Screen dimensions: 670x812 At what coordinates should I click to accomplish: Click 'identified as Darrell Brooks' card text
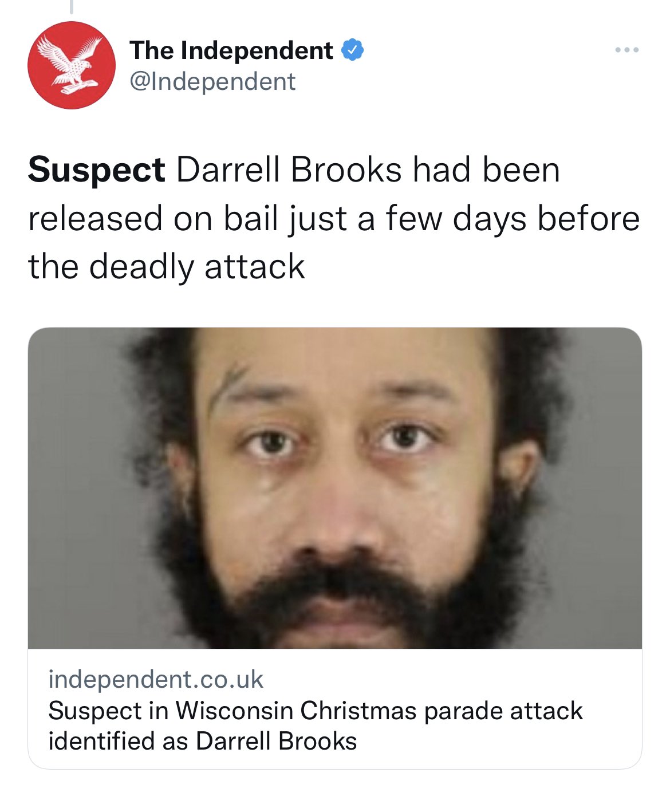tap(203, 741)
